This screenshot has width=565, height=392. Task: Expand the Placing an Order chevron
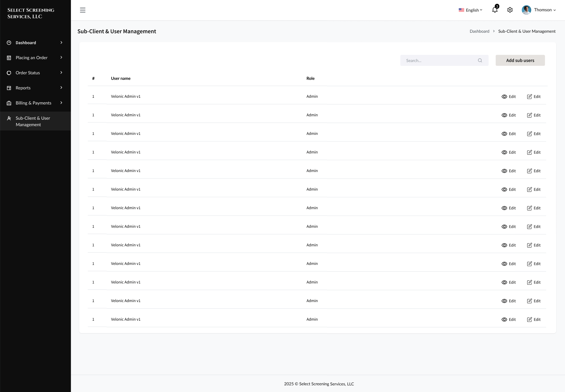(x=61, y=57)
